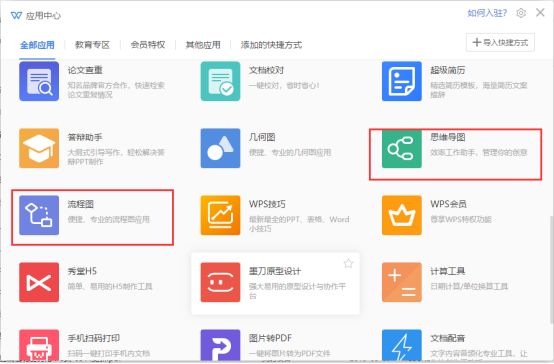Open the 墨刀原型设计 face icon
This screenshot has height=364, width=554.
pyautogui.click(x=220, y=282)
